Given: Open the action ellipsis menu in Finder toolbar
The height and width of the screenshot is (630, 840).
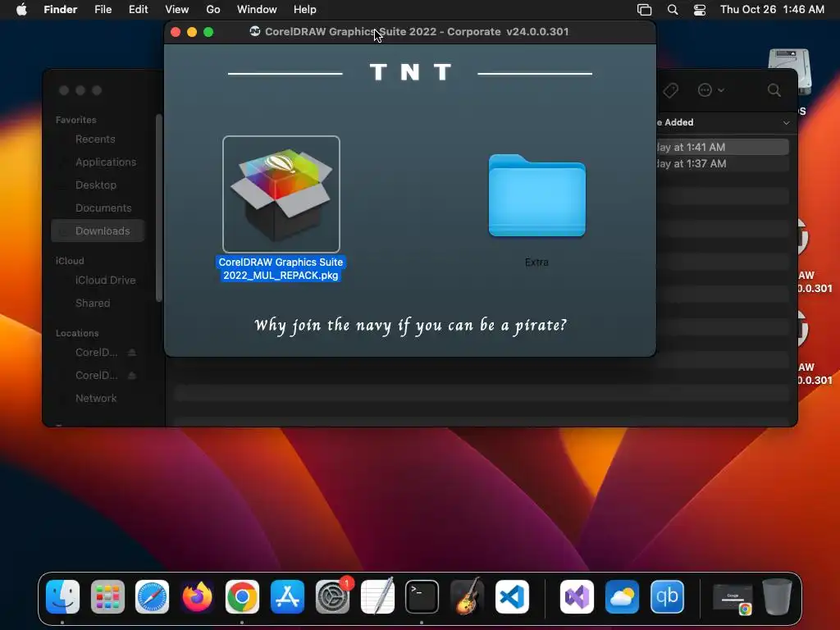Looking at the screenshot, I should (x=711, y=90).
